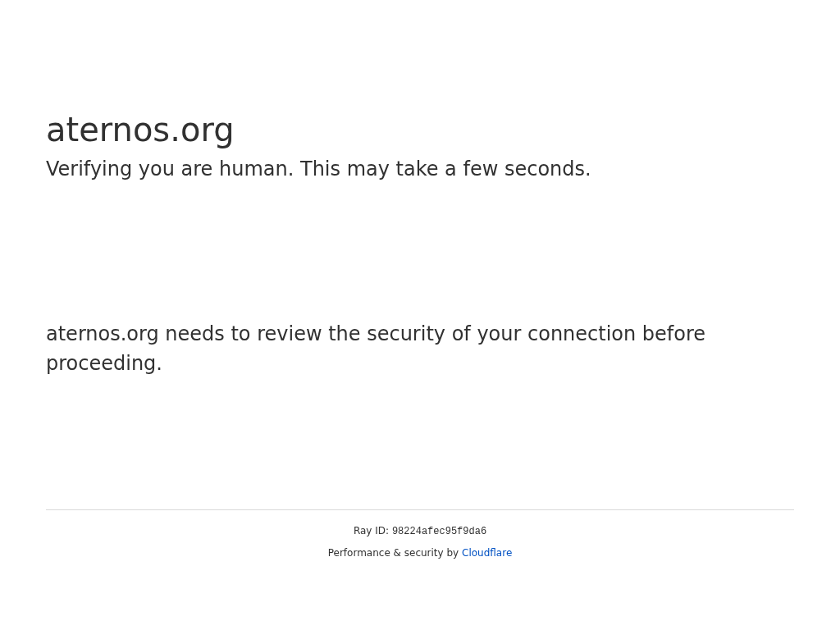Click the word "connection" in the paragraph
The image size is (840, 630).
coord(581,334)
